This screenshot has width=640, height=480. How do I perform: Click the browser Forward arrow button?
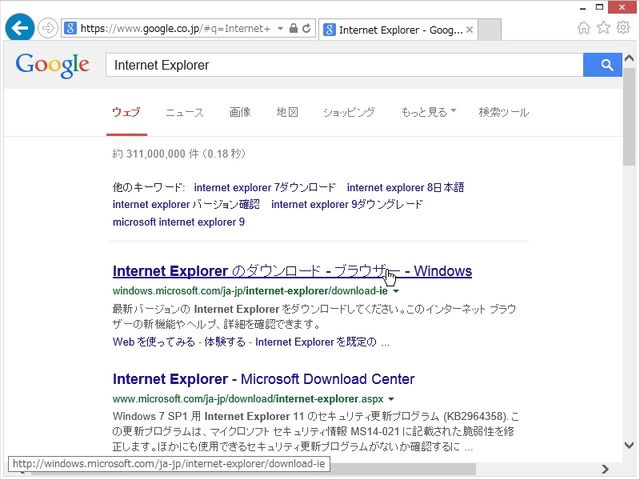[x=48, y=28]
